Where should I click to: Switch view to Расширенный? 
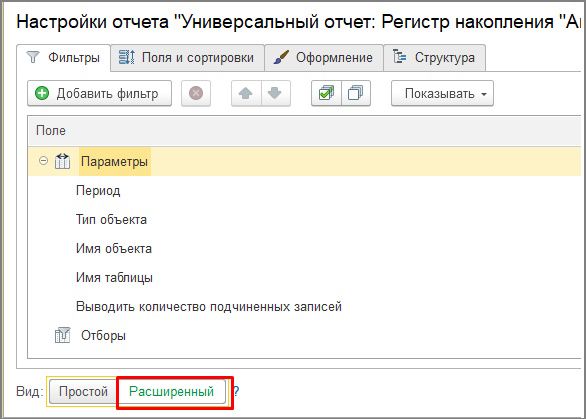[172, 391]
